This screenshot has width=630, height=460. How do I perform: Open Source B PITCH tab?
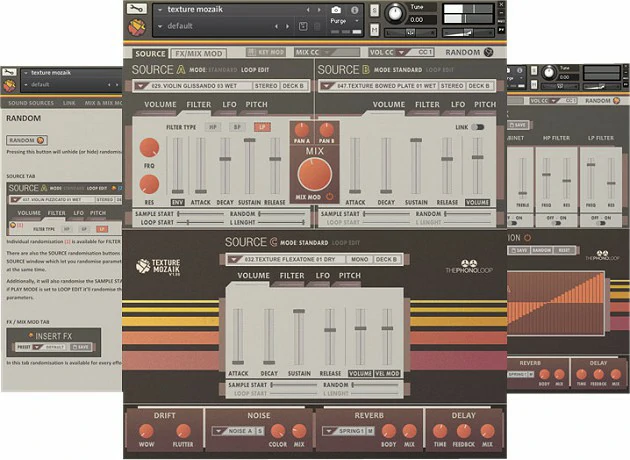point(485,104)
